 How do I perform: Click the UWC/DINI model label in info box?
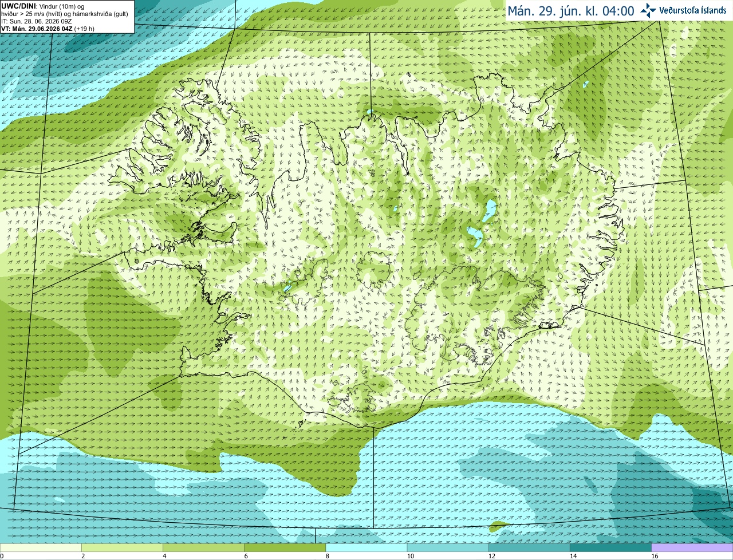pyautogui.click(x=19, y=6)
